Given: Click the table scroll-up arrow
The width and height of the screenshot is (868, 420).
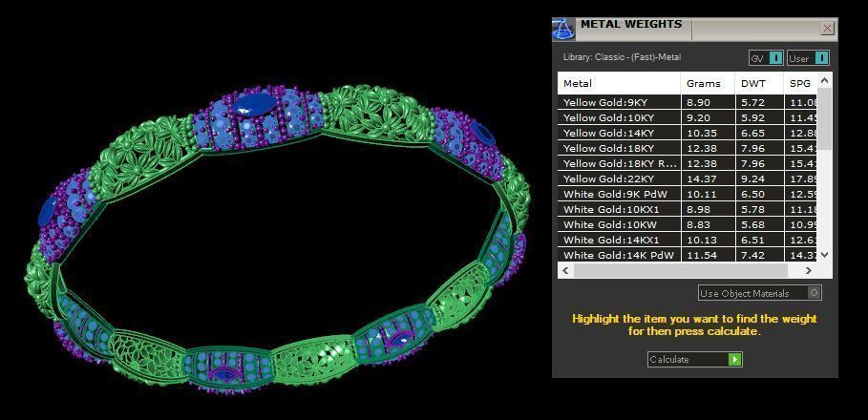Looking at the screenshot, I should [824, 81].
